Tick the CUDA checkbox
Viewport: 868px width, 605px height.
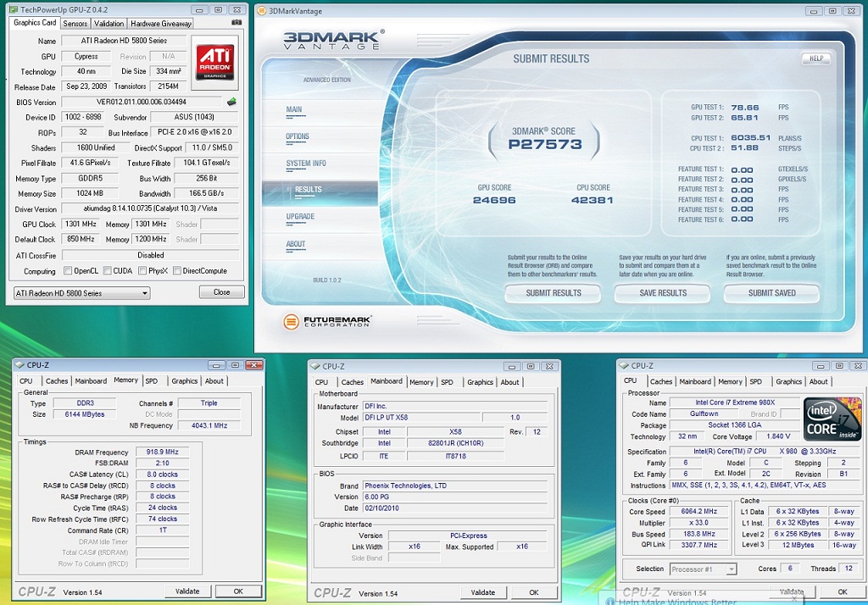point(108,270)
